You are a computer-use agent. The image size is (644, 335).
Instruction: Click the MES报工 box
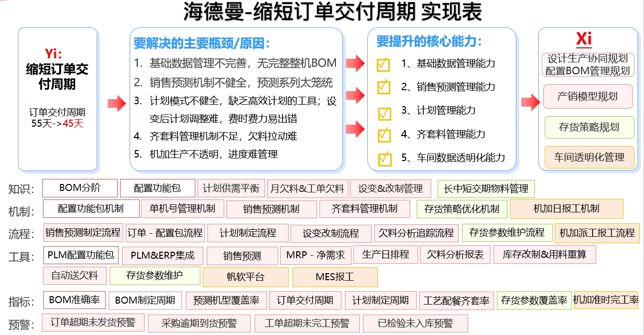335,277
